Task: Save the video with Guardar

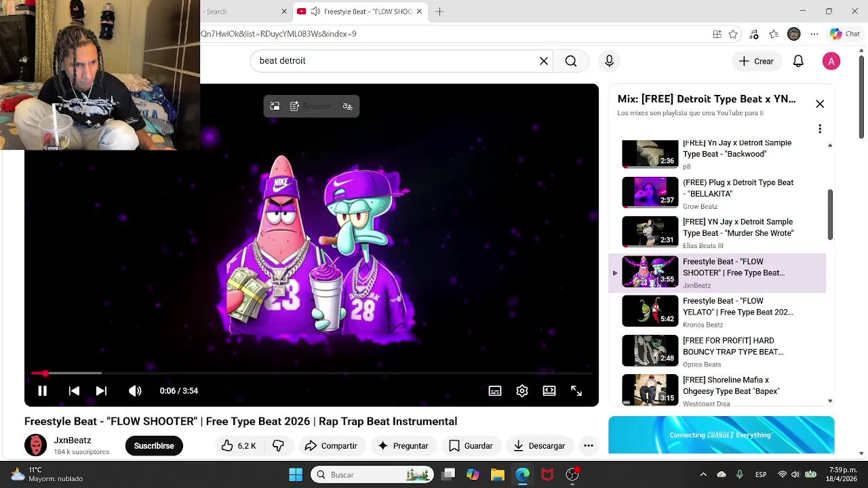Action: (x=471, y=446)
